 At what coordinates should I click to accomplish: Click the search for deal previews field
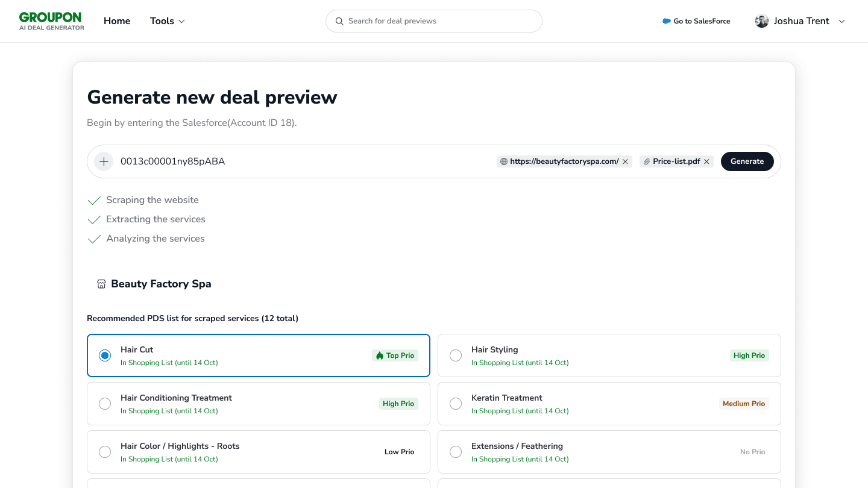click(x=434, y=21)
